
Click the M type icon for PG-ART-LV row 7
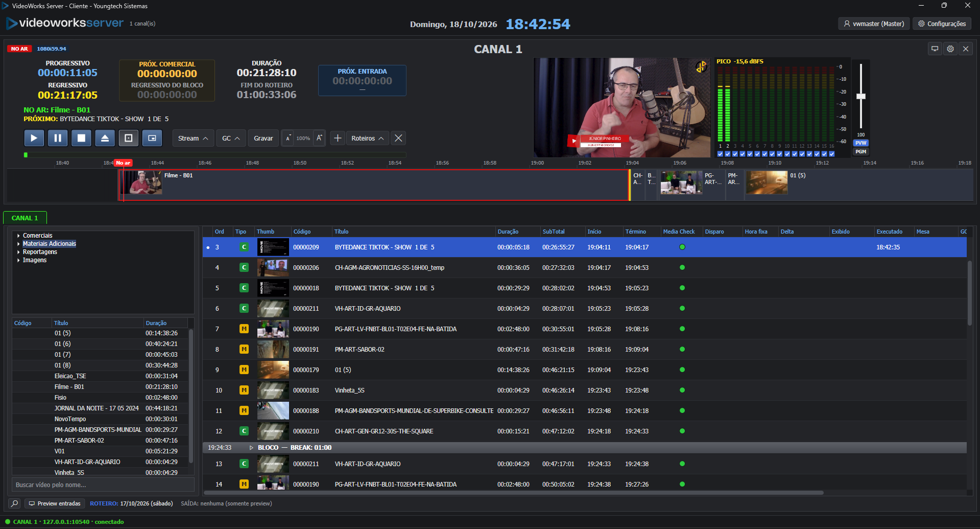pyautogui.click(x=244, y=329)
